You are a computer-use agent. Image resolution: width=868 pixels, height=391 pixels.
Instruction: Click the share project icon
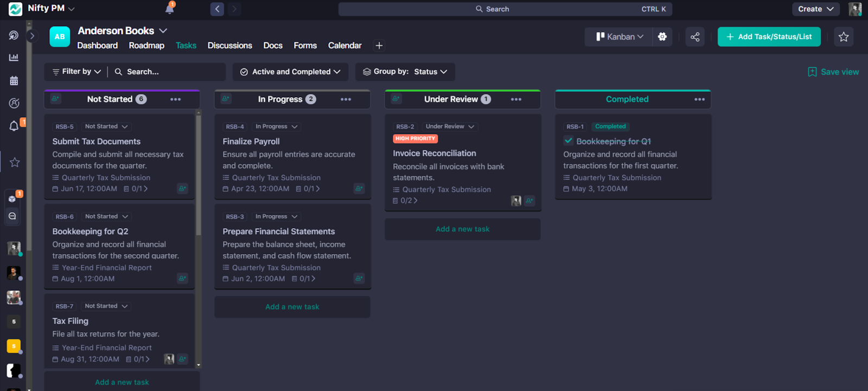pyautogui.click(x=695, y=36)
